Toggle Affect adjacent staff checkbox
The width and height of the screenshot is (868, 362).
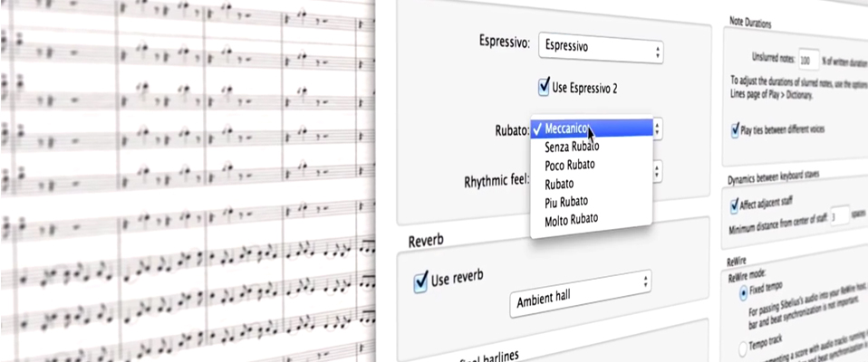point(735,205)
